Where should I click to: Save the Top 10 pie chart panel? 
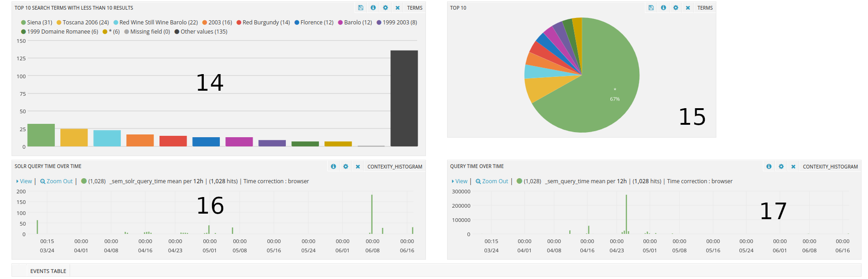651,8
